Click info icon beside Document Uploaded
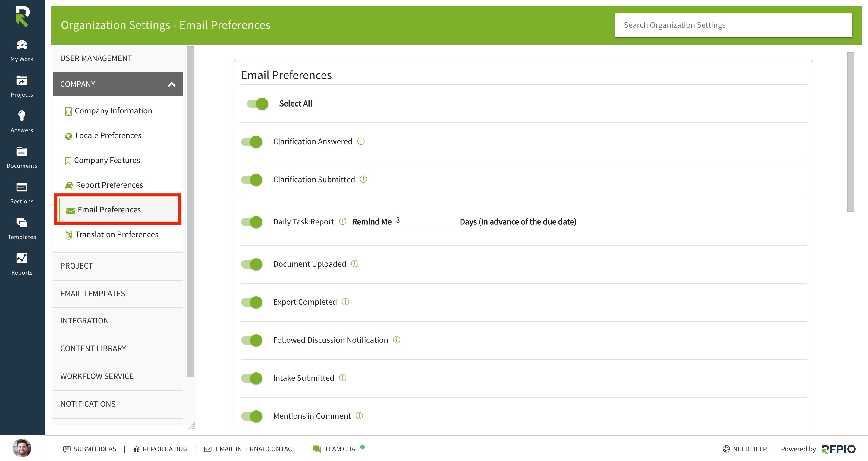868x461 pixels. 355,263
